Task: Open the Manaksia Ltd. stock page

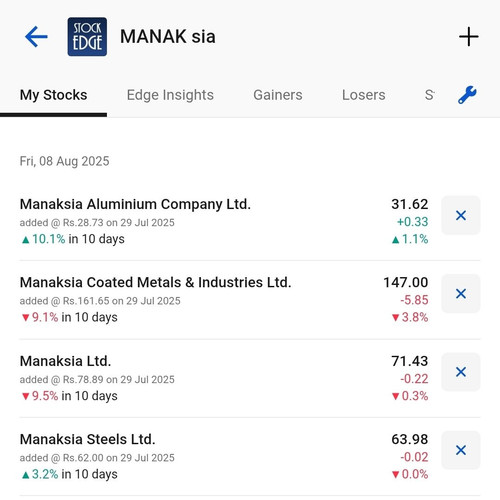Action: click(65, 361)
